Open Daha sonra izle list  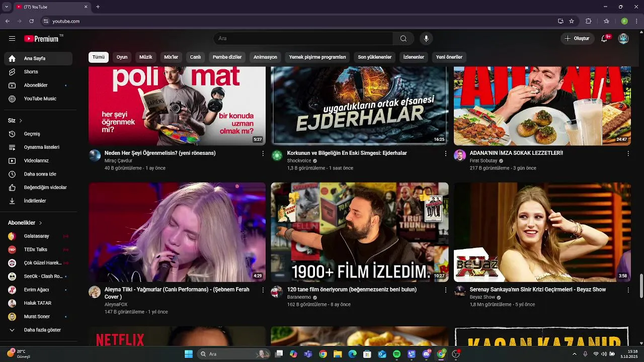(x=38, y=174)
